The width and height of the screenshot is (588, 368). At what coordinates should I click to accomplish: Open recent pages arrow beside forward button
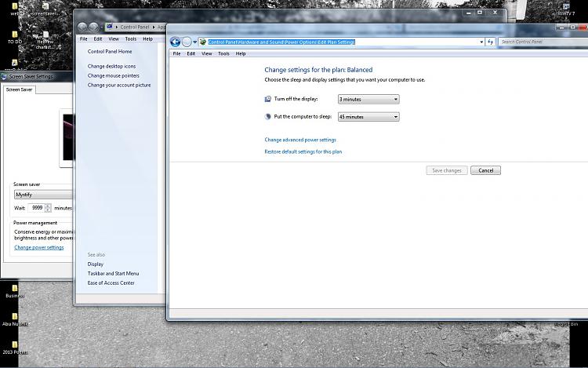click(195, 42)
